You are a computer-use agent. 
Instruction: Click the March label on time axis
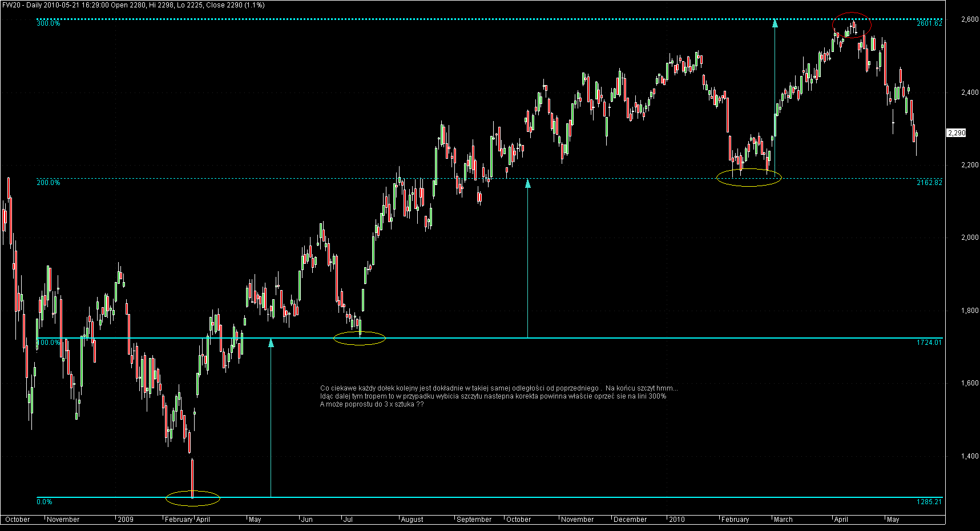pyautogui.click(x=783, y=520)
